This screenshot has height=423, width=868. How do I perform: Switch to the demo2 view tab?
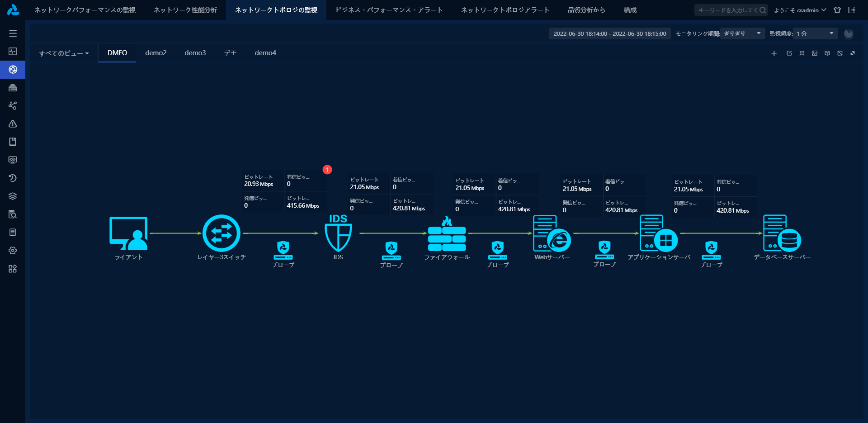[x=156, y=53]
